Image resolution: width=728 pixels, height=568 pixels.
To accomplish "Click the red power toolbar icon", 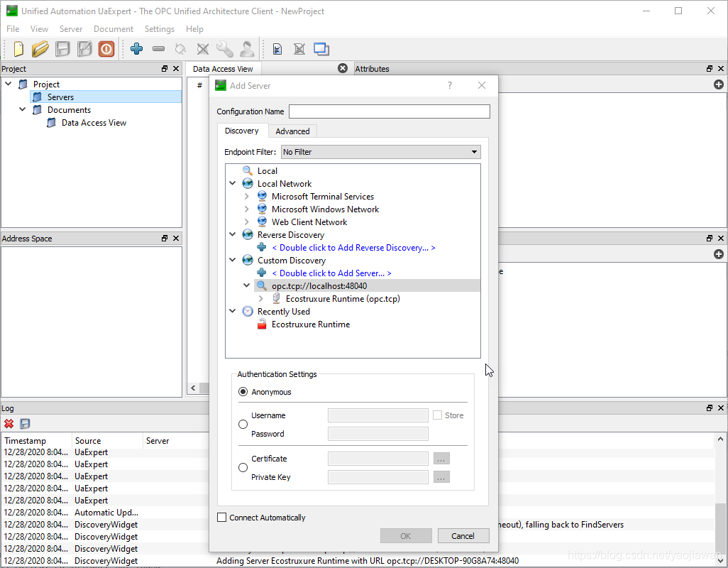I will pyautogui.click(x=106, y=49).
